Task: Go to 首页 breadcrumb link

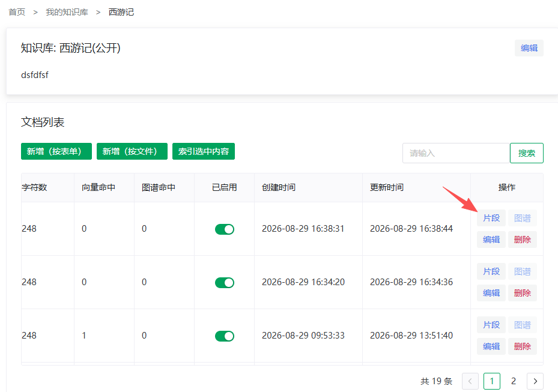Action: [x=17, y=12]
